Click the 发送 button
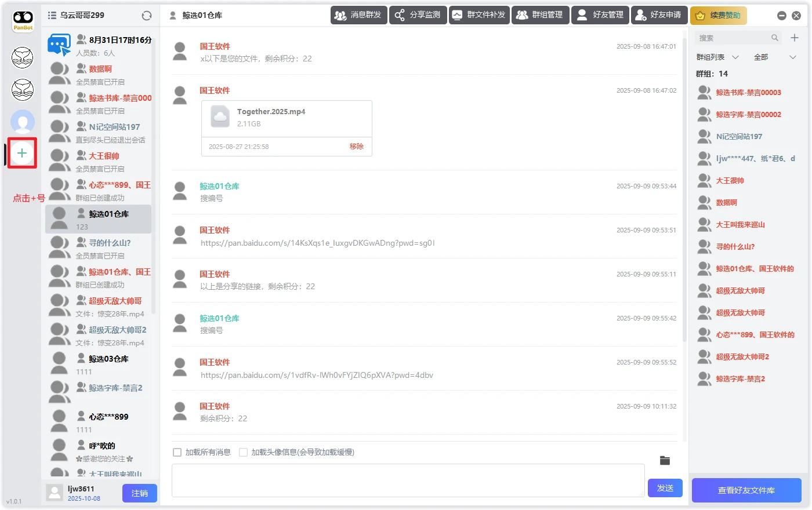Image resolution: width=812 pixels, height=510 pixels. point(665,488)
